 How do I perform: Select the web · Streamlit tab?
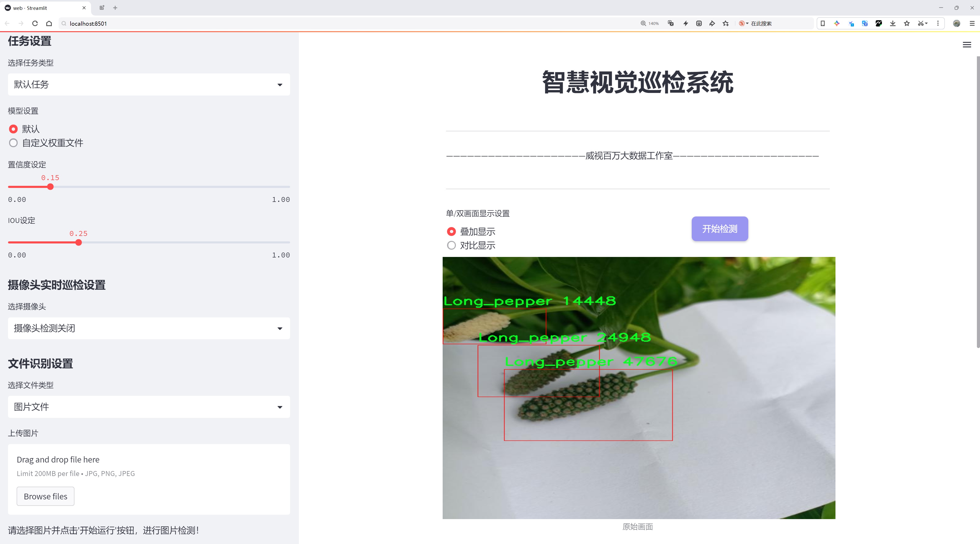[x=45, y=8]
